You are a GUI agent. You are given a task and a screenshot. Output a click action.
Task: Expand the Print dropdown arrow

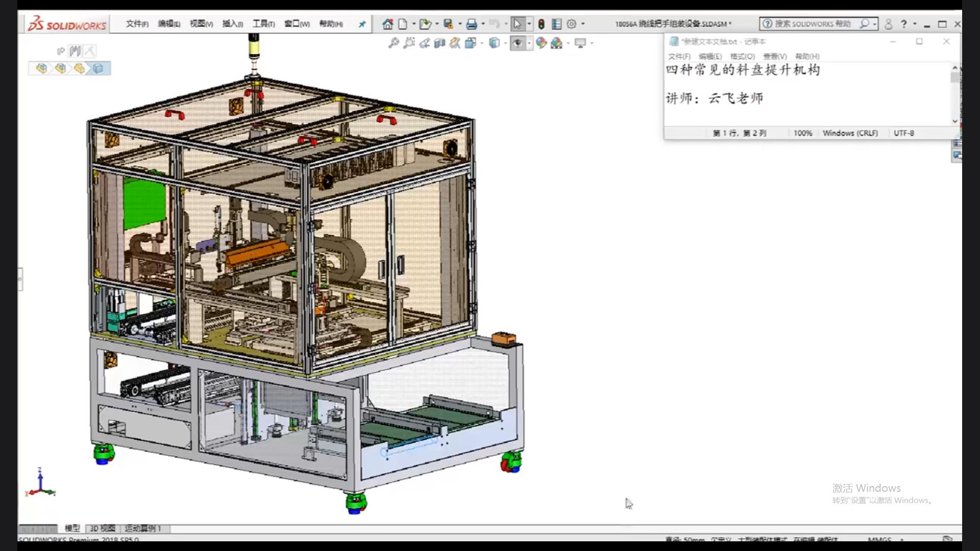483,24
